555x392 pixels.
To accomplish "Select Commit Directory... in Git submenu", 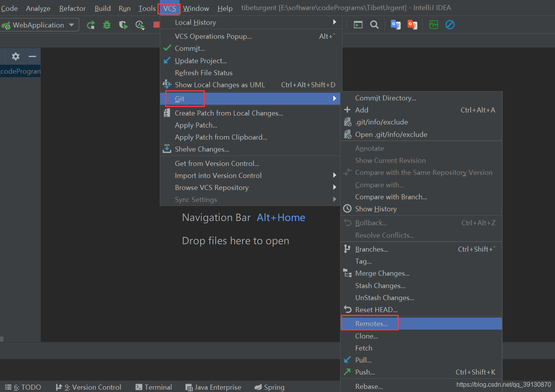I will pyautogui.click(x=421, y=98).
